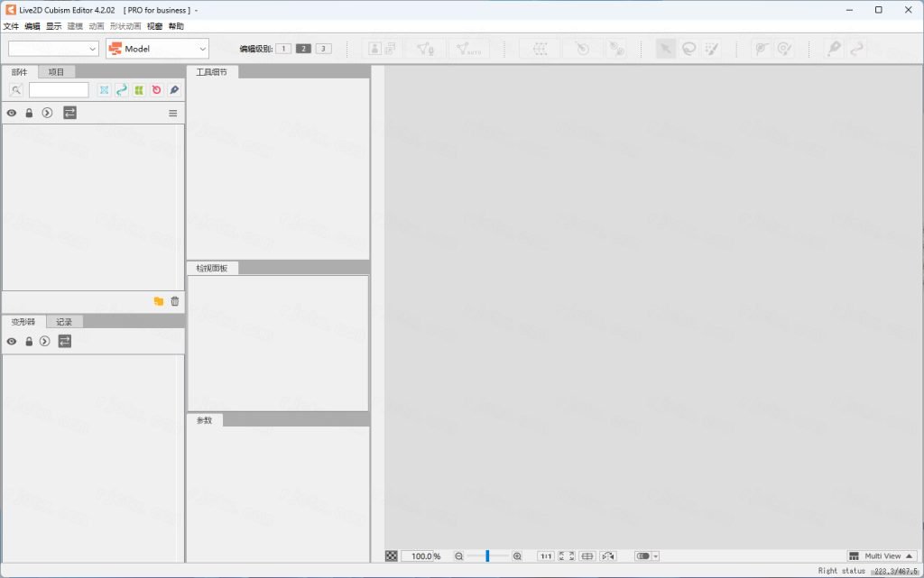Toggle the eye visibility in deformer panel

point(12,342)
